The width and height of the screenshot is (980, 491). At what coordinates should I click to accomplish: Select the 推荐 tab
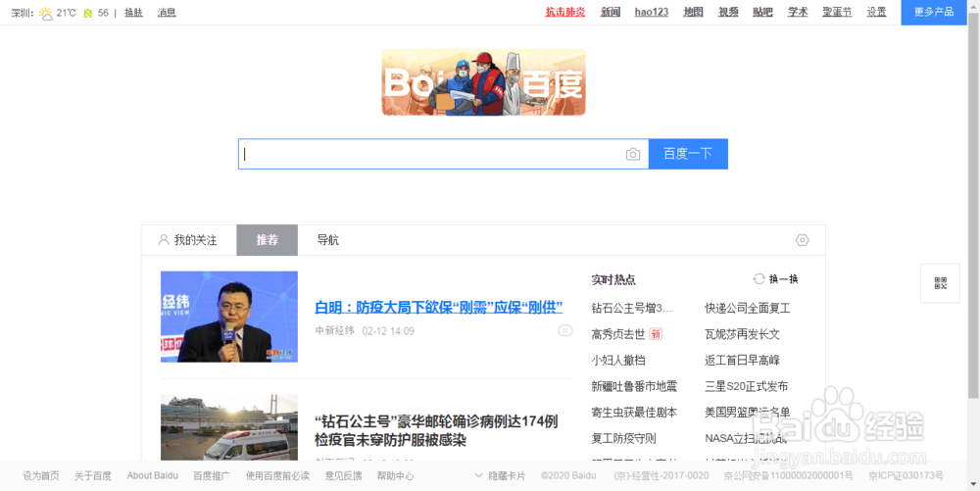[x=267, y=240]
